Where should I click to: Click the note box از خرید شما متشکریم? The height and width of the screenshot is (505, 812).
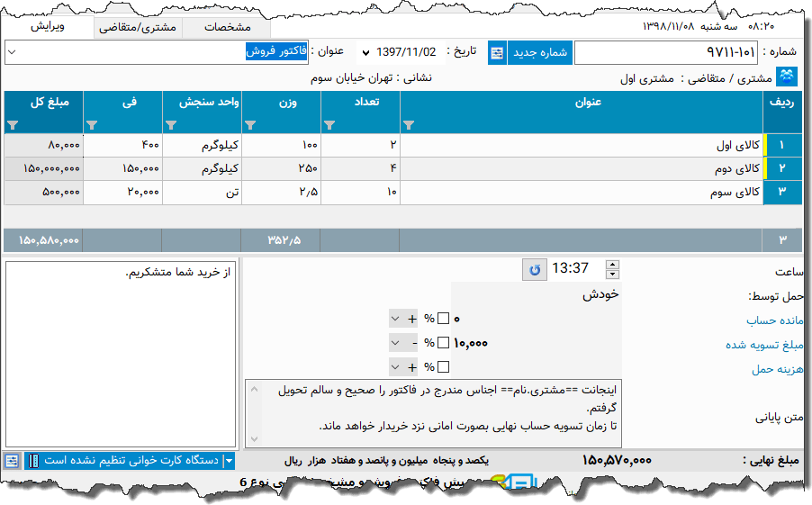click(121, 354)
